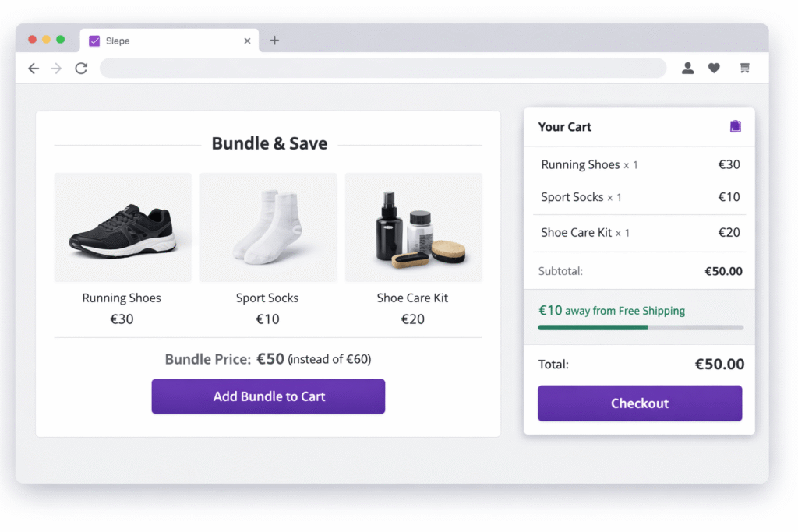Open the account profile icon

point(688,68)
